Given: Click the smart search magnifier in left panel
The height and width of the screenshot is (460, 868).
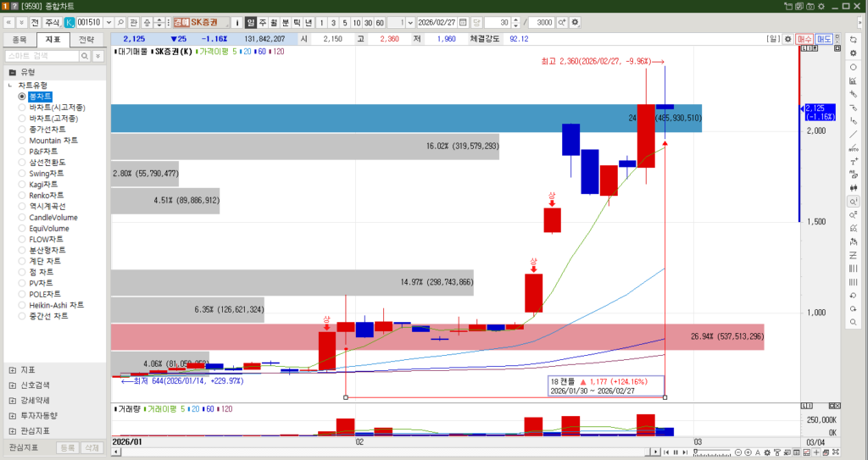Looking at the screenshot, I should pos(85,55).
